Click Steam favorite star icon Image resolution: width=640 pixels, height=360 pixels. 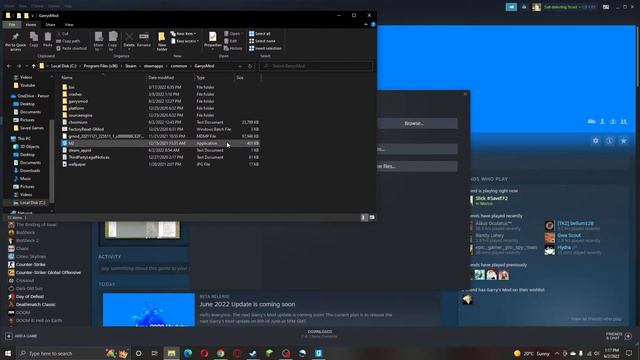point(624,141)
